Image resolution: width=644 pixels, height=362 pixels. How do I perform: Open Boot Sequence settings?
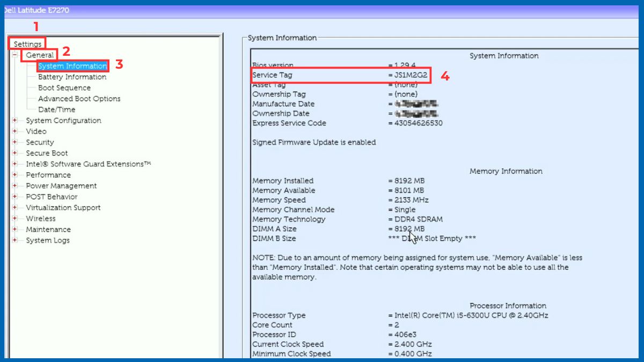point(64,88)
